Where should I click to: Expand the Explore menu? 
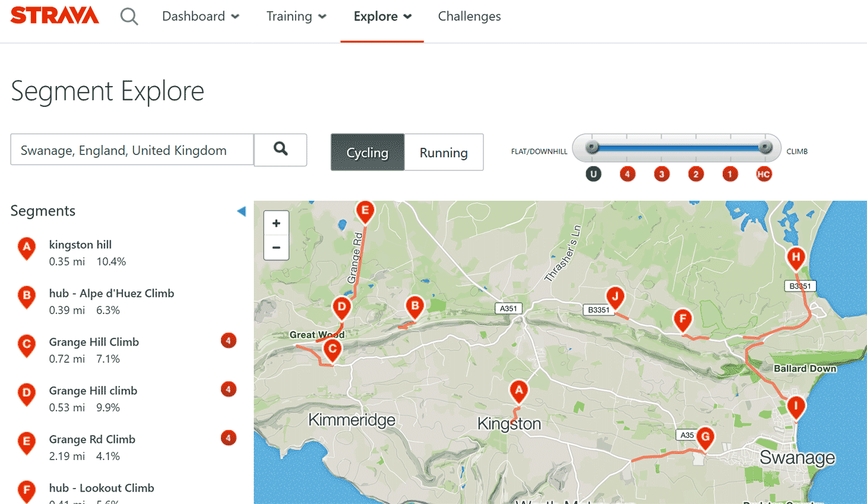point(382,17)
